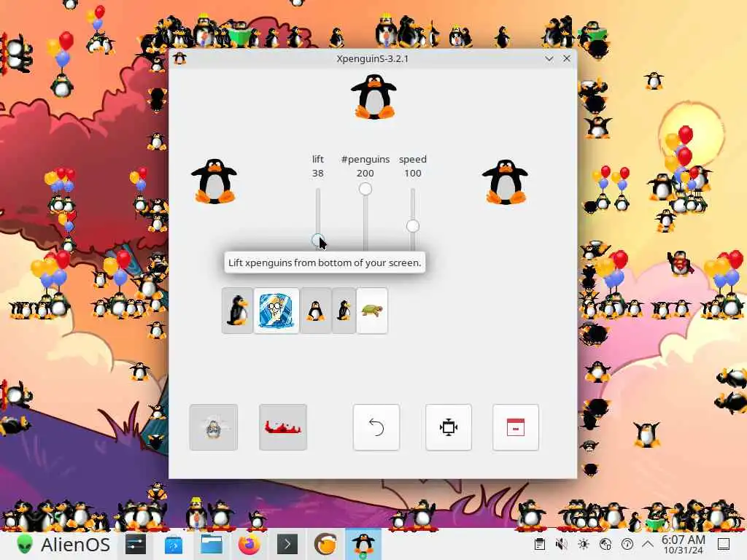Click the left side penguin image
This screenshot has height=560, width=747.
214,181
